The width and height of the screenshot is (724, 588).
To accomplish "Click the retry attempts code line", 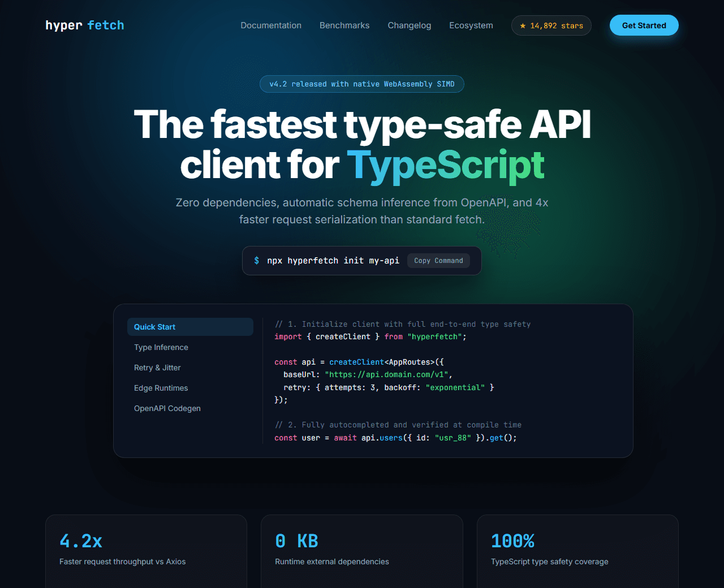I will pyautogui.click(x=389, y=387).
